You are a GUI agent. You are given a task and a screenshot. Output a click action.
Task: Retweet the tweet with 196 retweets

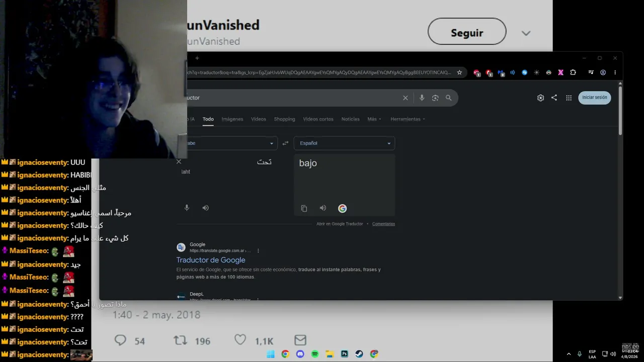pos(180,340)
